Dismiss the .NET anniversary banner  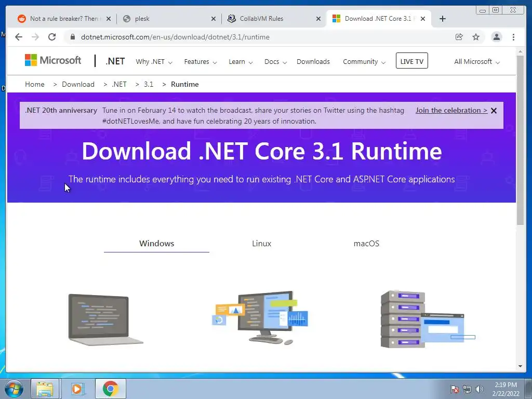[494, 111]
